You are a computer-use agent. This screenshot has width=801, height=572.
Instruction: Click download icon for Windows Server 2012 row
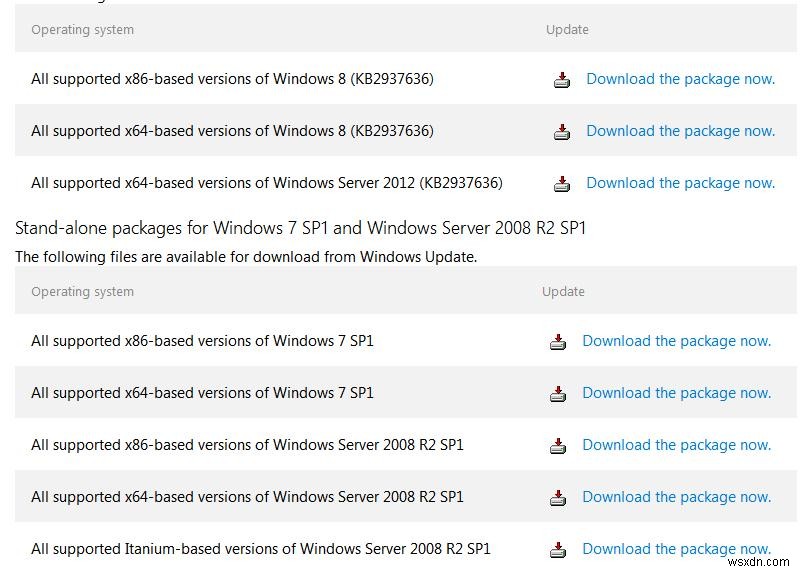pyautogui.click(x=562, y=184)
